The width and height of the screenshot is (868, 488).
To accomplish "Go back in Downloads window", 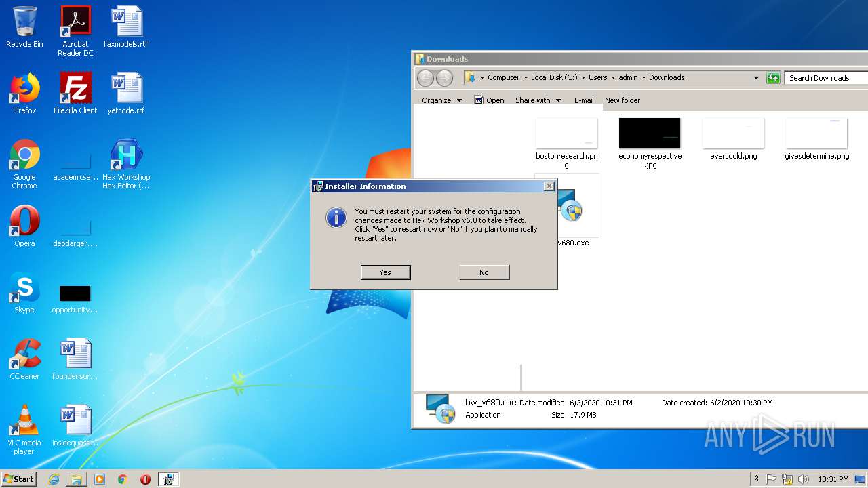I will (x=425, y=78).
